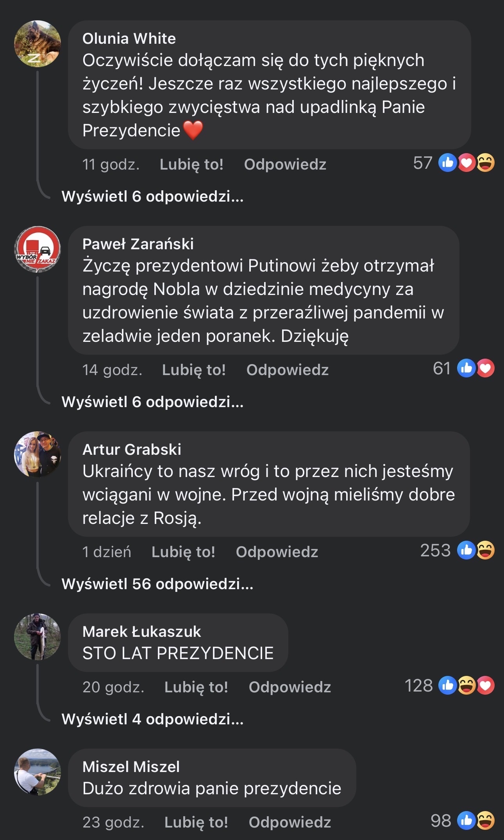504x840 pixels.
Task: Show 6 replies under Paweł Zarański's comment
Action: coord(152,402)
